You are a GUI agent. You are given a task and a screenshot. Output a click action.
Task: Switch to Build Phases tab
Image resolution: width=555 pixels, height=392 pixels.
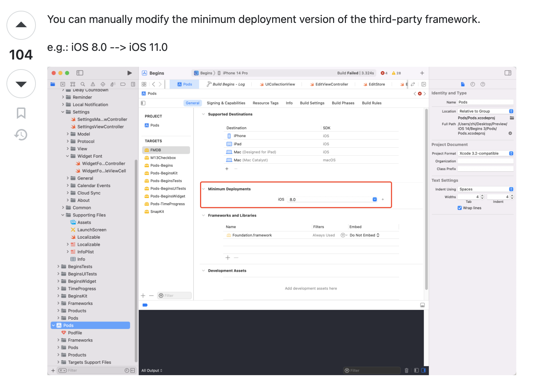pyautogui.click(x=343, y=103)
